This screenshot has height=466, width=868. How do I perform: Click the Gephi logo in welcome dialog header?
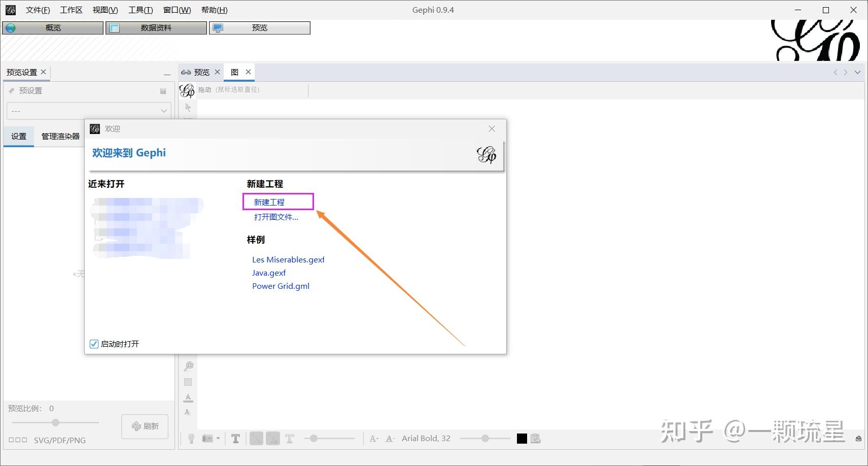(487, 154)
